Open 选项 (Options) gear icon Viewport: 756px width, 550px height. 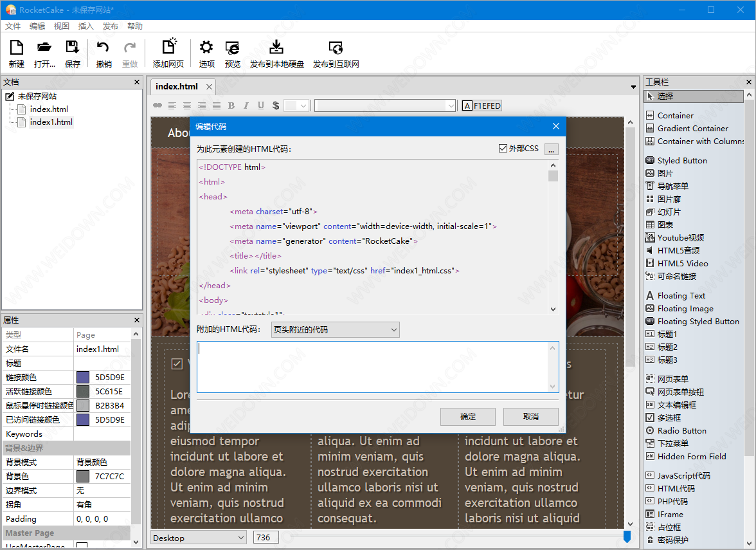point(206,48)
